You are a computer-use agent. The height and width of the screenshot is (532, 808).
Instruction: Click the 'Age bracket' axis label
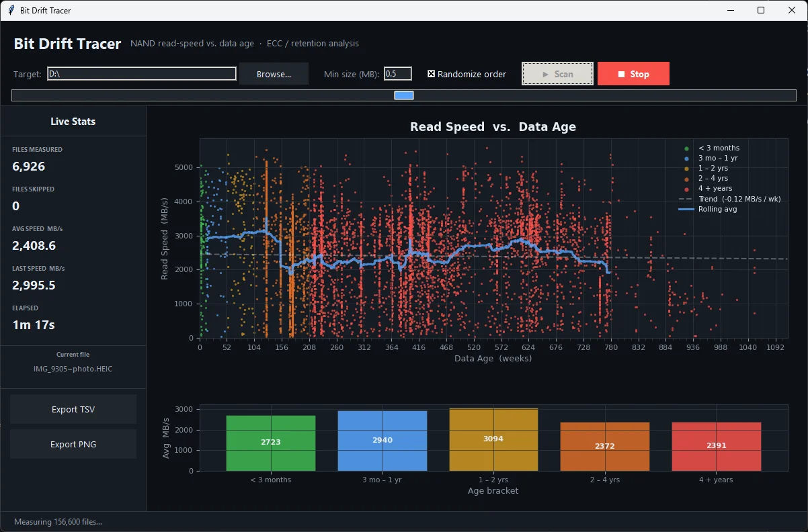493,491
